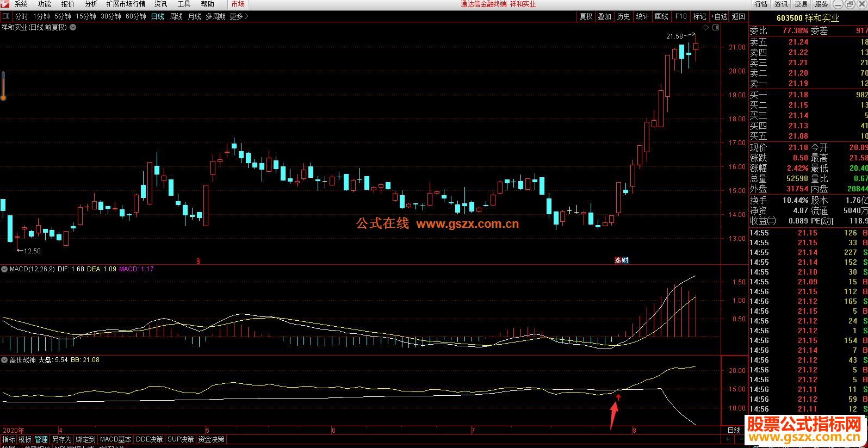Toggle the left panel icon beside 分时
This screenshot has height=448, width=868.
click(6, 16)
